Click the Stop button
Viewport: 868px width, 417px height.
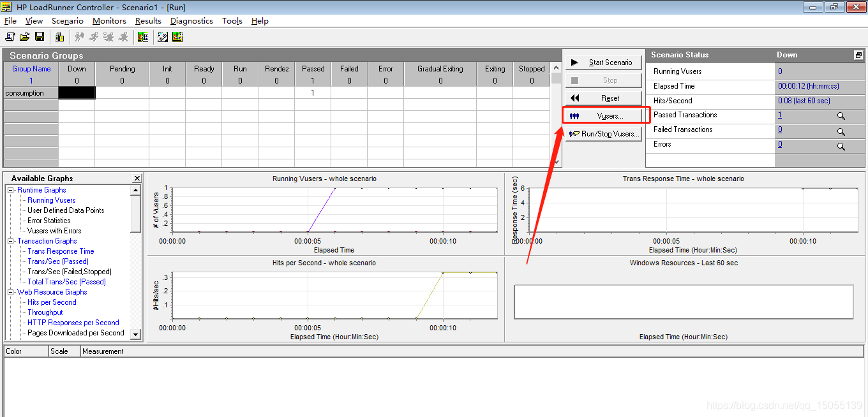point(603,80)
